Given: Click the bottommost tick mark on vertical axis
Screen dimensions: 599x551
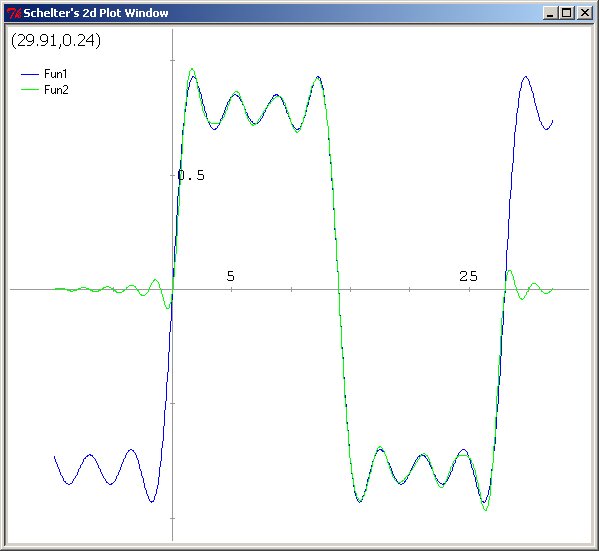Looking at the screenshot, I should tap(173, 518).
